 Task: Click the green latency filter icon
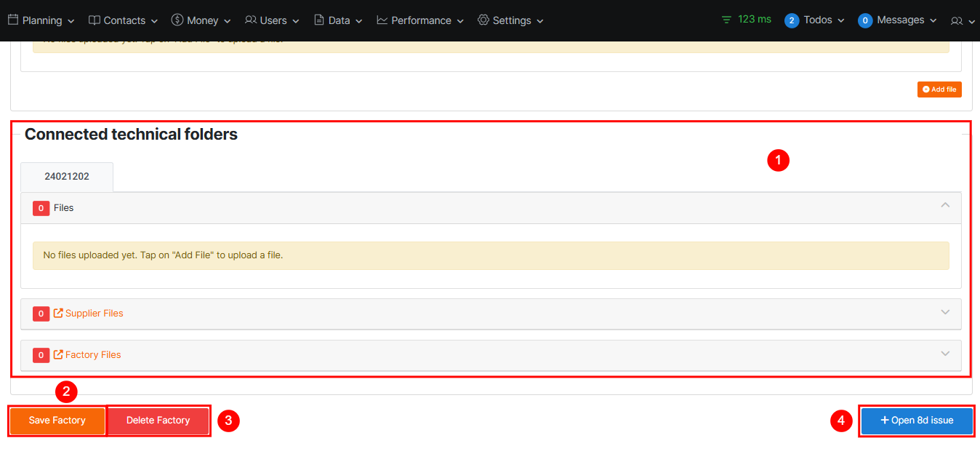(726, 20)
